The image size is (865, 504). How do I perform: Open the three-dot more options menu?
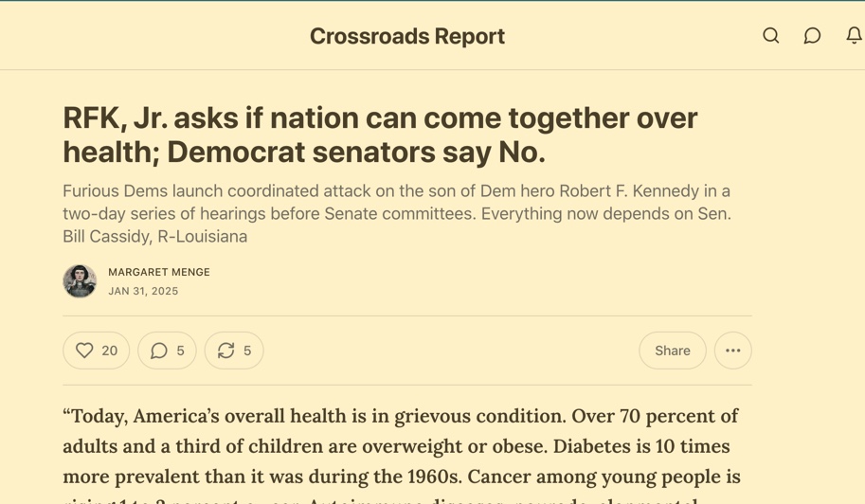[x=732, y=351]
